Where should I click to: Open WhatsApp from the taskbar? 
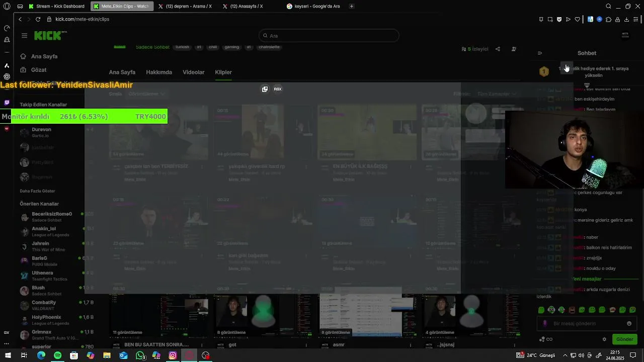click(x=140, y=355)
